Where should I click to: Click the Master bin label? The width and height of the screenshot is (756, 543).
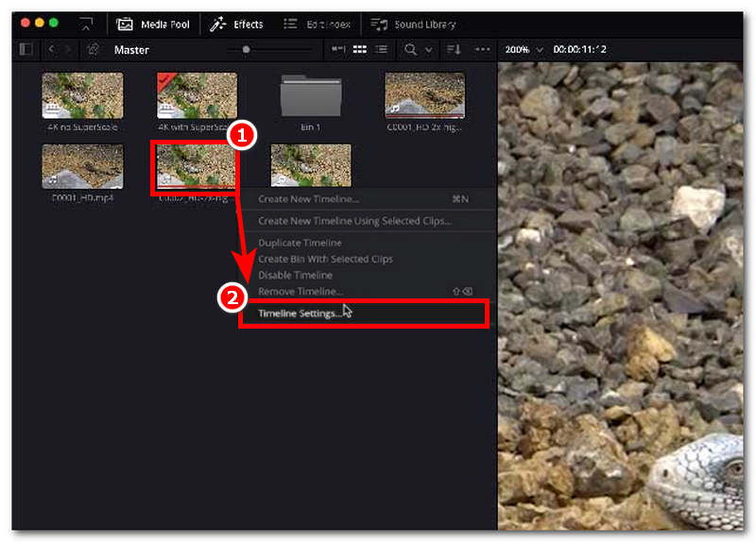click(x=131, y=50)
